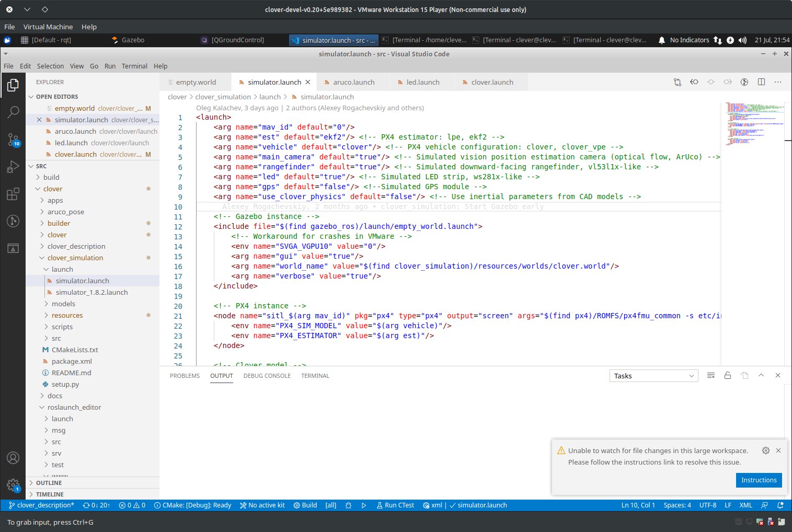Open the Extensions view in the activity bar
Viewport: 792px width, 532px height.
pos(13,194)
